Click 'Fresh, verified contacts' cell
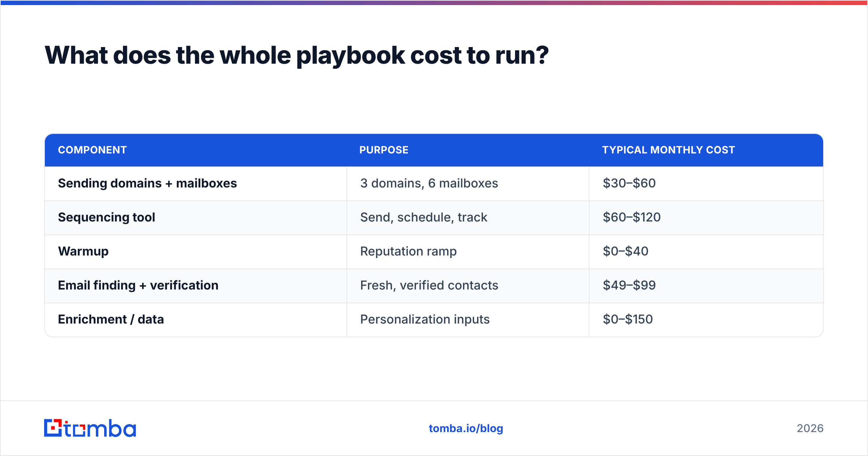 (468, 286)
